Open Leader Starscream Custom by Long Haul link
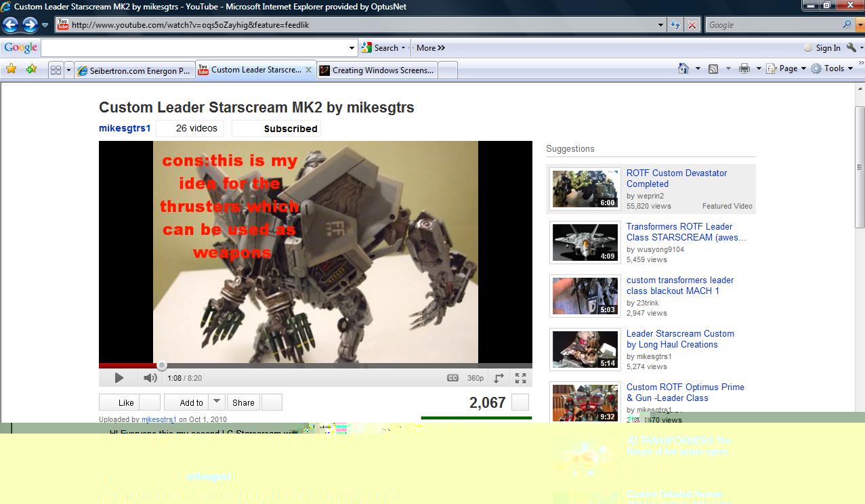Viewport: 865px width, 504px height. point(680,339)
